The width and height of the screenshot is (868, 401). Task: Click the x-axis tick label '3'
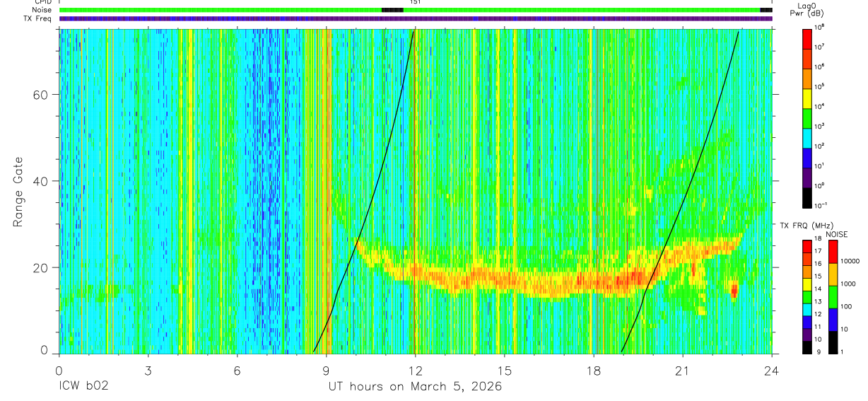coord(148,371)
